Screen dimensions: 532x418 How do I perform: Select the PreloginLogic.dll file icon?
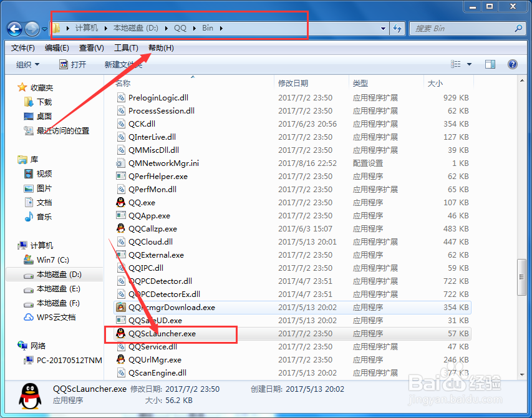tap(121, 98)
